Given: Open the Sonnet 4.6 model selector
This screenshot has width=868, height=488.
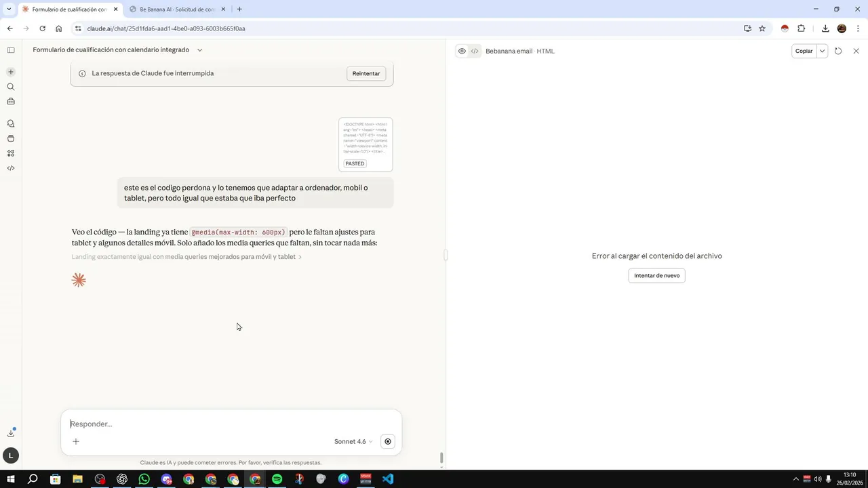Looking at the screenshot, I should (353, 441).
